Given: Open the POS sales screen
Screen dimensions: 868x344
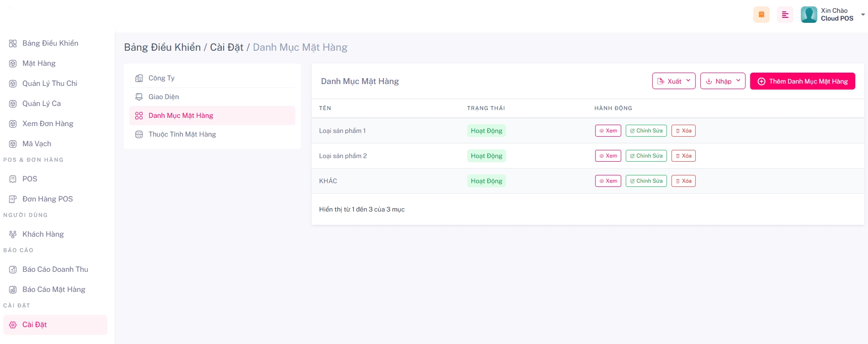Looking at the screenshot, I should point(30,179).
